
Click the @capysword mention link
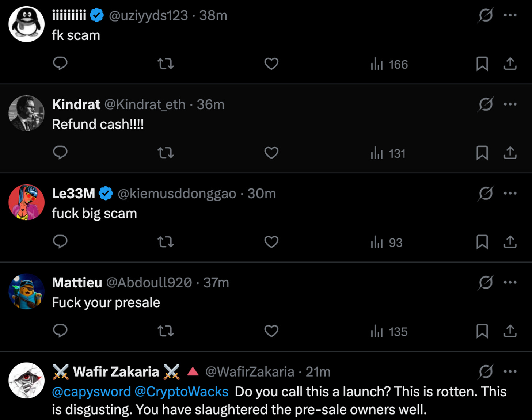(x=91, y=392)
